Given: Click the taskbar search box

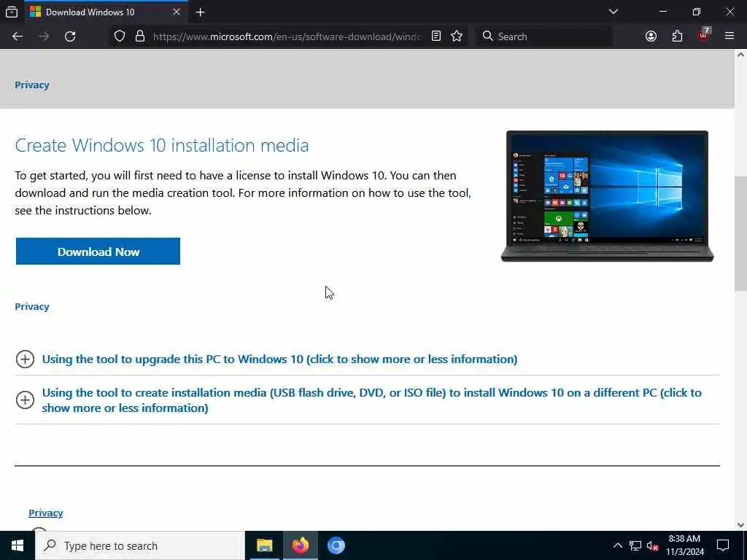Looking at the screenshot, I should click(x=140, y=545).
